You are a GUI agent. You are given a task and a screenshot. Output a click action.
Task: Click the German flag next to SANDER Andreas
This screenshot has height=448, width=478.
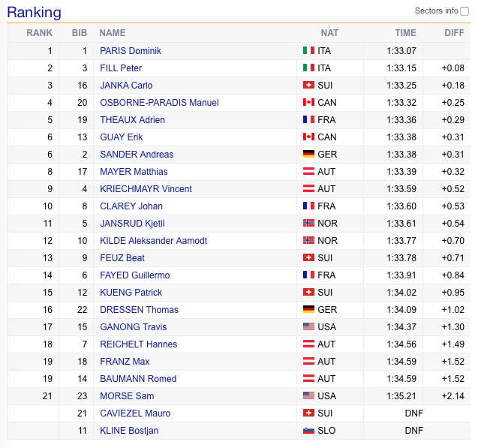tap(308, 154)
